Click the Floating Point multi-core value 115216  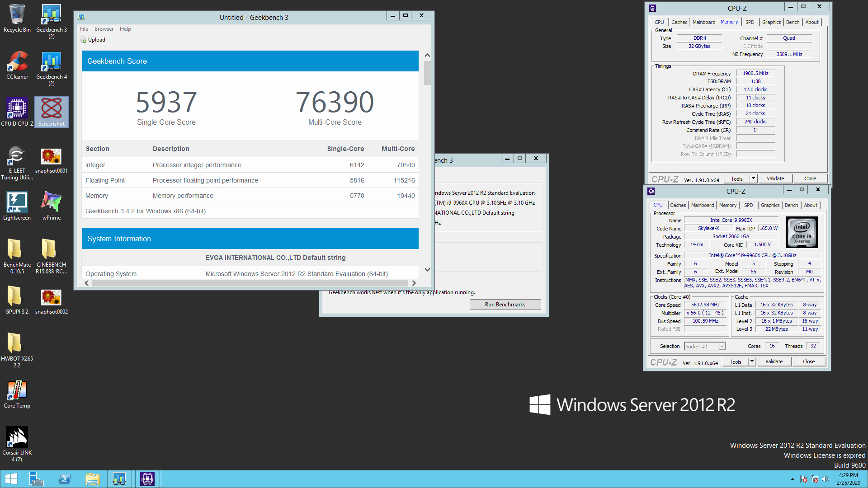coord(404,180)
